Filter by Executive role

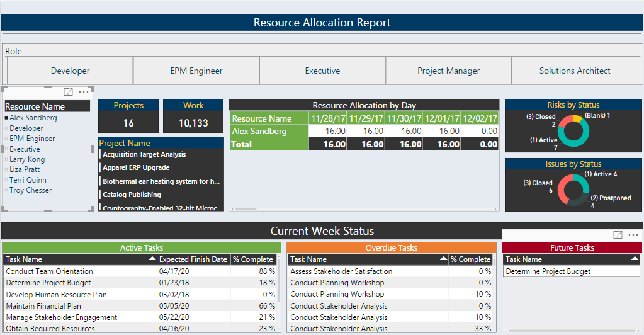(322, 71)
